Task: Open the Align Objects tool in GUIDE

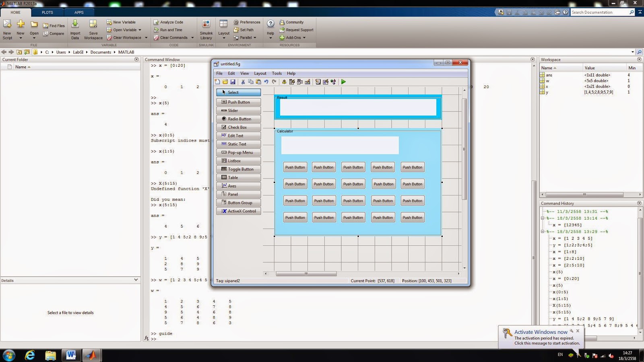Action: pos(284,82)
